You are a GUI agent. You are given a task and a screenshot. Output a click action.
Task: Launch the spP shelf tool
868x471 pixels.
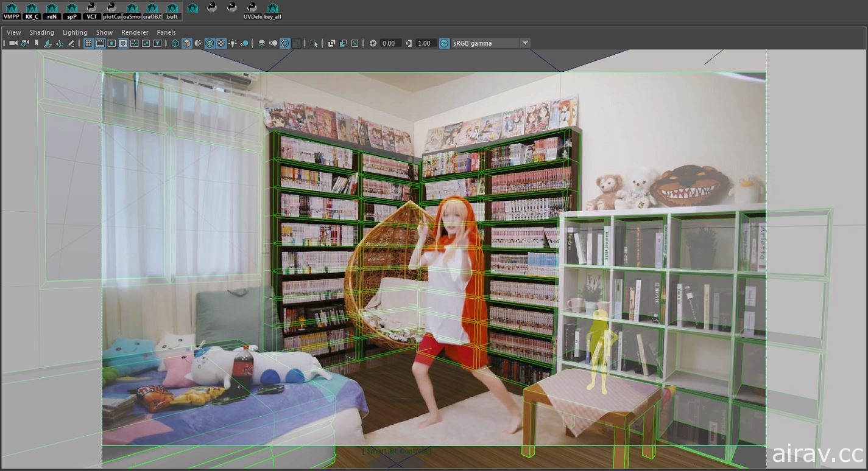[x=72, y=11]
